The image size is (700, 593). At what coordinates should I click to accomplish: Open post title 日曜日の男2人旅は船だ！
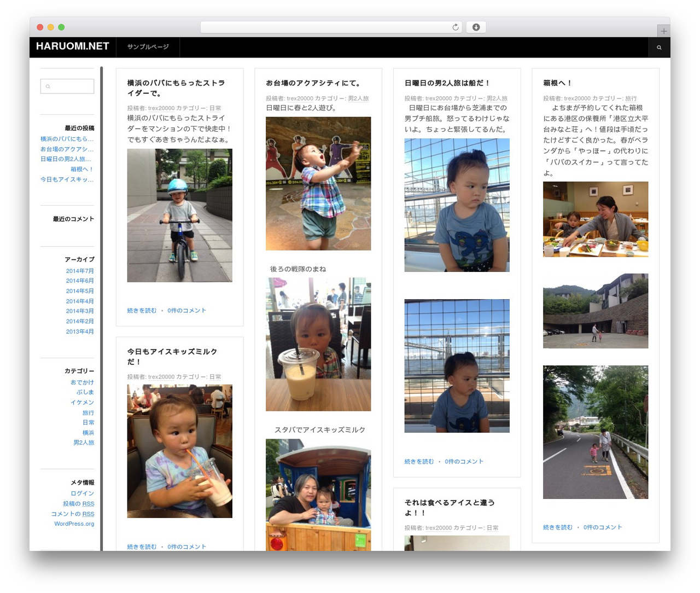click(x=447, y=83)
